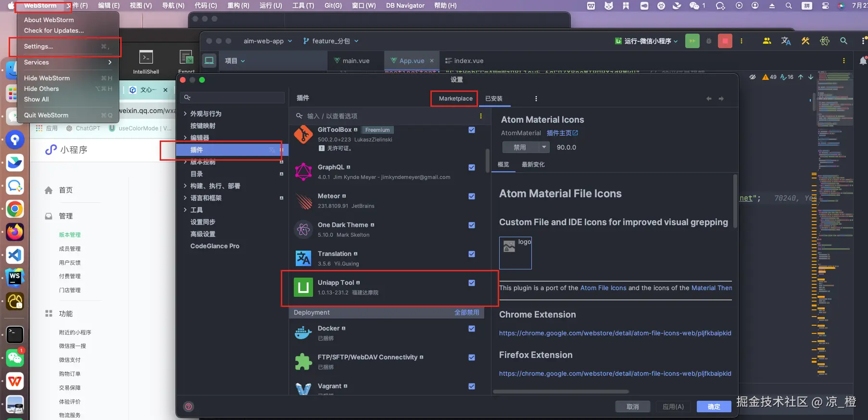Image resolution: width=868 pixels, height=420 pixels.
Task: Open Git(G) menu in menu bar
Action: [x=333, y=6]
